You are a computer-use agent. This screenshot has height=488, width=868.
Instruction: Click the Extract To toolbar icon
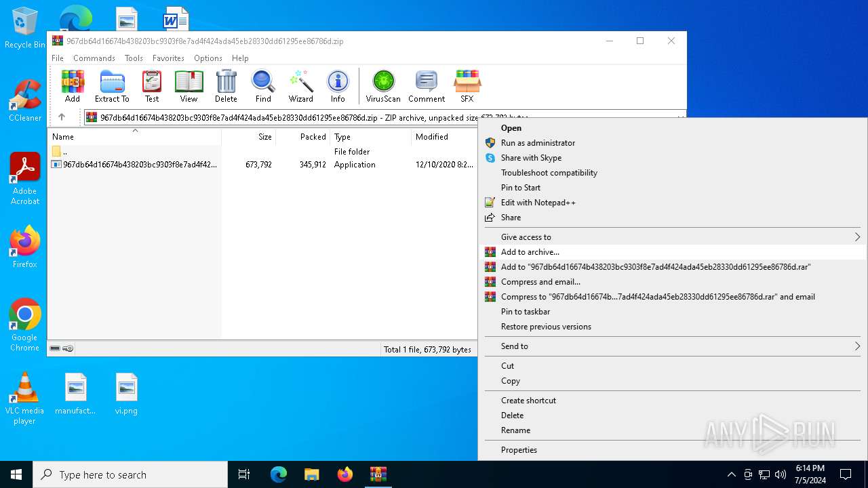coord(112,86)
